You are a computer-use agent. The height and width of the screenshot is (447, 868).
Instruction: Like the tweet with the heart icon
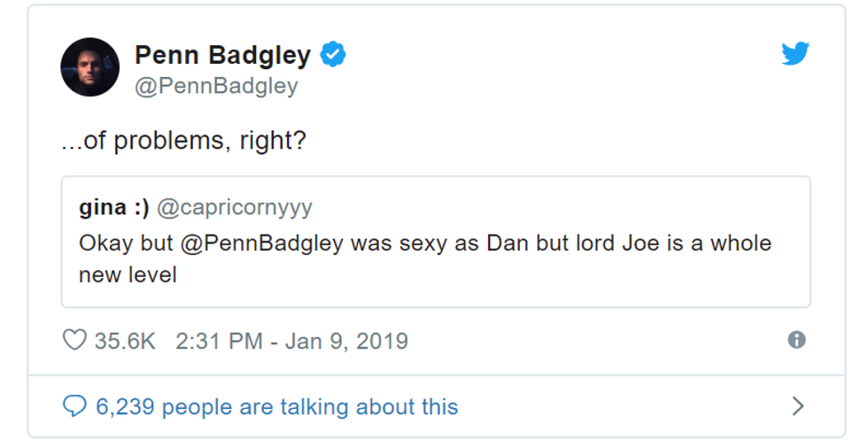(75, 340)
